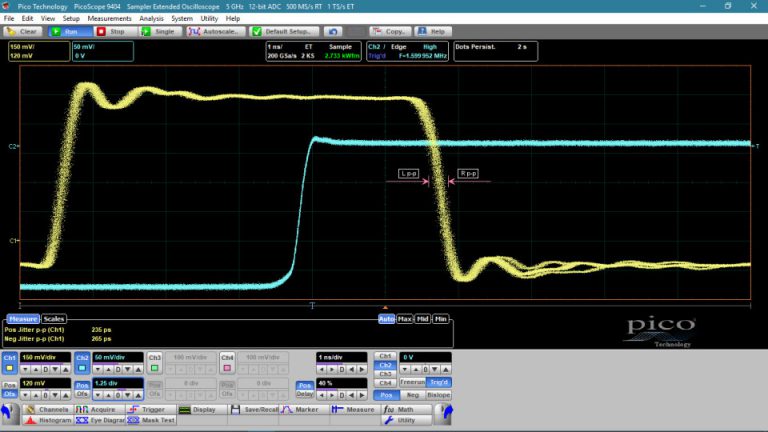The image size is (768, 432).
Task: Open the Measure control panel
Action: [355, 409]
